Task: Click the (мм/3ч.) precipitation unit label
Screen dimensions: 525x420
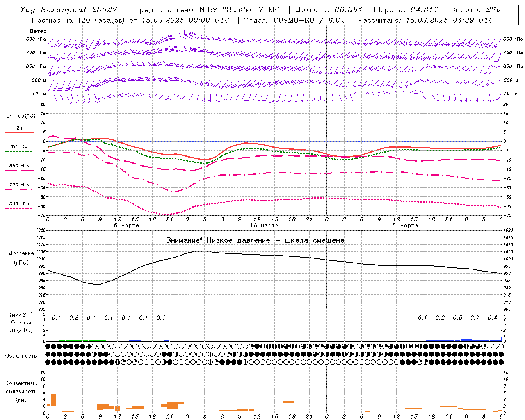Action: coord(21,315)
